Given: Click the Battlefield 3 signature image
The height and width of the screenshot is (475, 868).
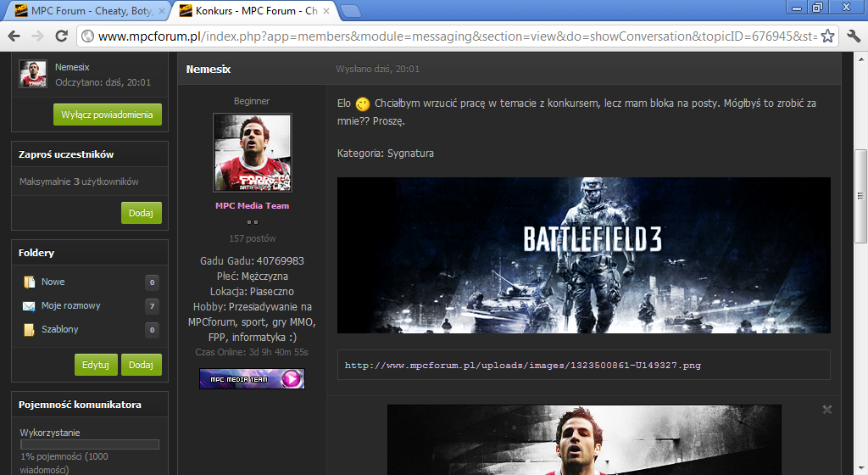Looking at the screenshot, I should click(x=584, y=255).
